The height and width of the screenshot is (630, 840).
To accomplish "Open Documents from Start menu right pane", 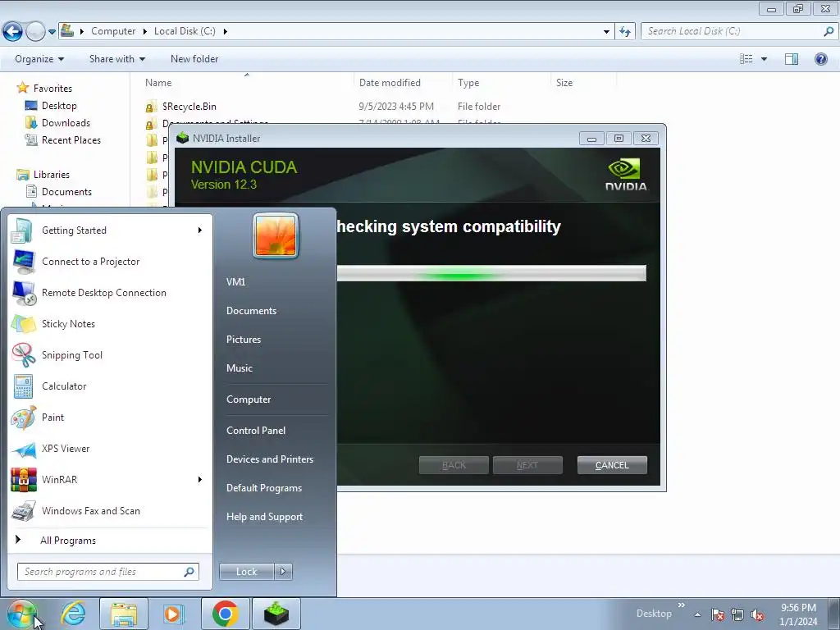I will [x=251, y=311].
